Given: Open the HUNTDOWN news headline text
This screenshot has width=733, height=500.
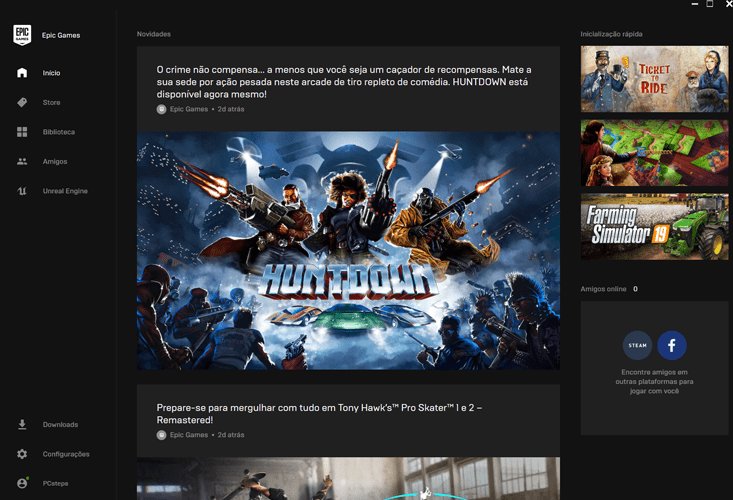Looking at the screenshot, I should [344, 82].
